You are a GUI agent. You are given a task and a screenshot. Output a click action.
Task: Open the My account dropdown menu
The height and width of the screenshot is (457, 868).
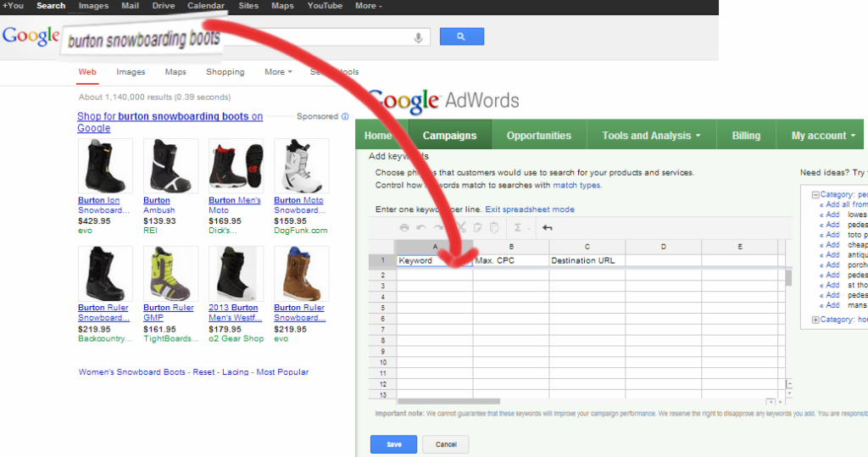(x=823, y=136)
